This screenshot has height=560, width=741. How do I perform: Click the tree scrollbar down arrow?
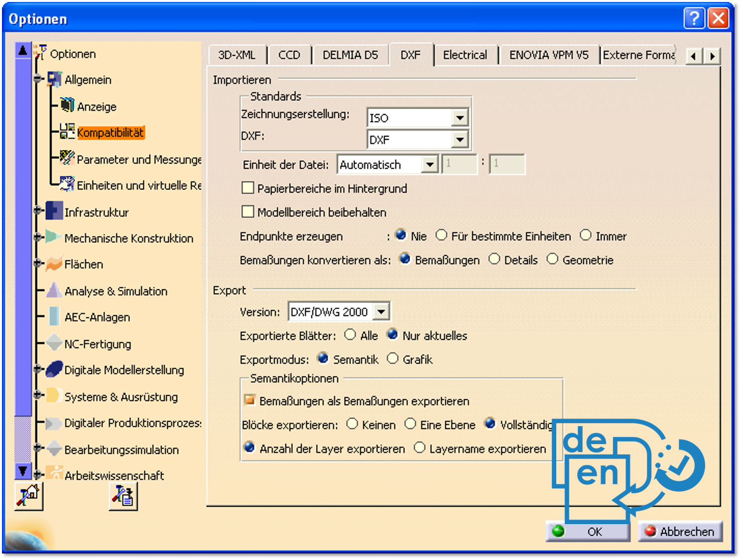(23, 470)
